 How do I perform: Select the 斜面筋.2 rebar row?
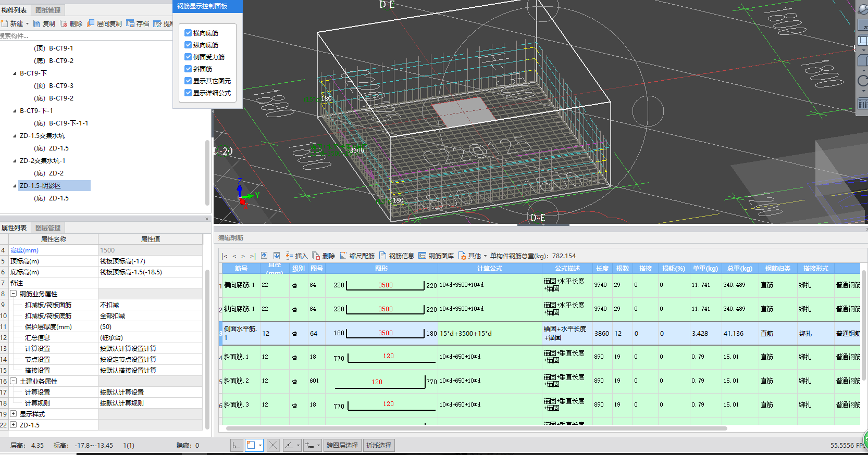pos(539,381)
